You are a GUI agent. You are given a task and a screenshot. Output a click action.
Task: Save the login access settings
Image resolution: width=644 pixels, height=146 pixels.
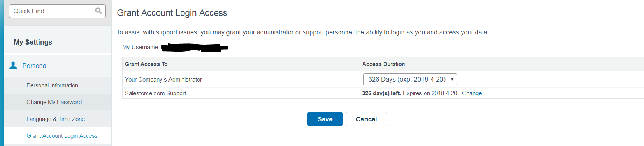pyautogui.click(x=325, y=119)
